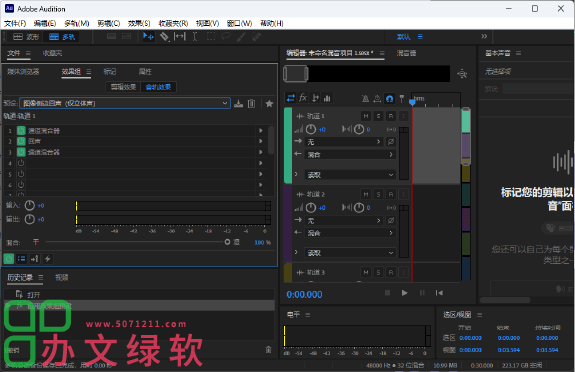Click the pre/post fader rack icon
Image resolution: width=575 pixels, height=372 pixels.
(x=34, y=259)
